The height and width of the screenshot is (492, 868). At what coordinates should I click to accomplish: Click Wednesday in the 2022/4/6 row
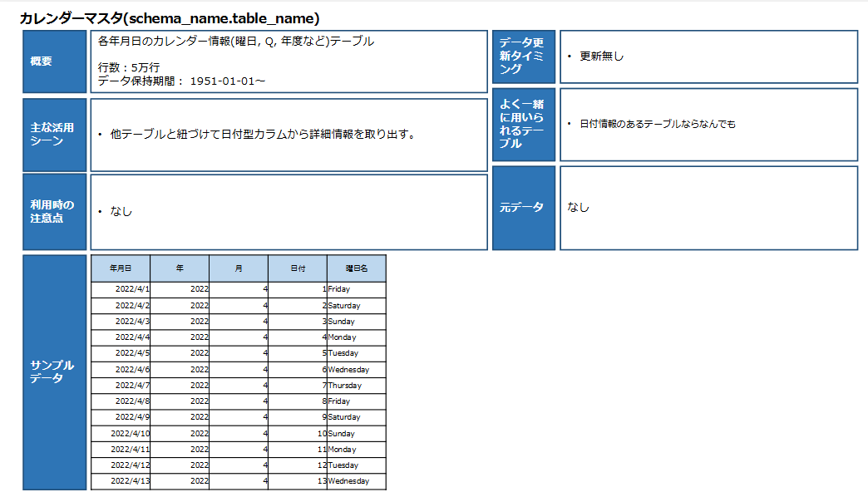pyautogui.click(x=357, y=370)
